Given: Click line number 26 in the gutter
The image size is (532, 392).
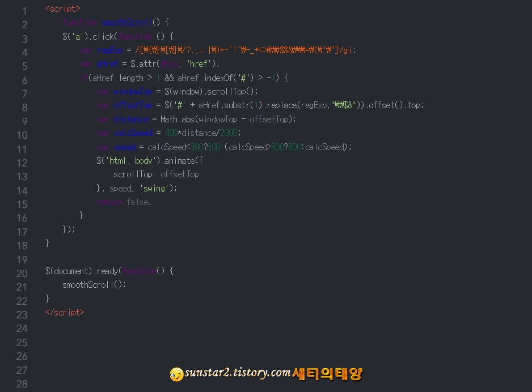Looking at the screenshot, I should tap(22, 356).
